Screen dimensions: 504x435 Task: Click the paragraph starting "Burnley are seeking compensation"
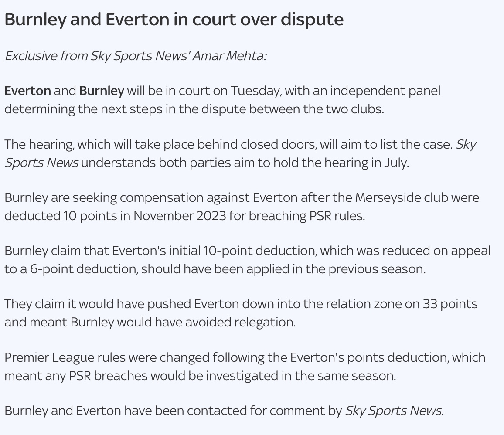pyautogui.click(x=242, y=207)
